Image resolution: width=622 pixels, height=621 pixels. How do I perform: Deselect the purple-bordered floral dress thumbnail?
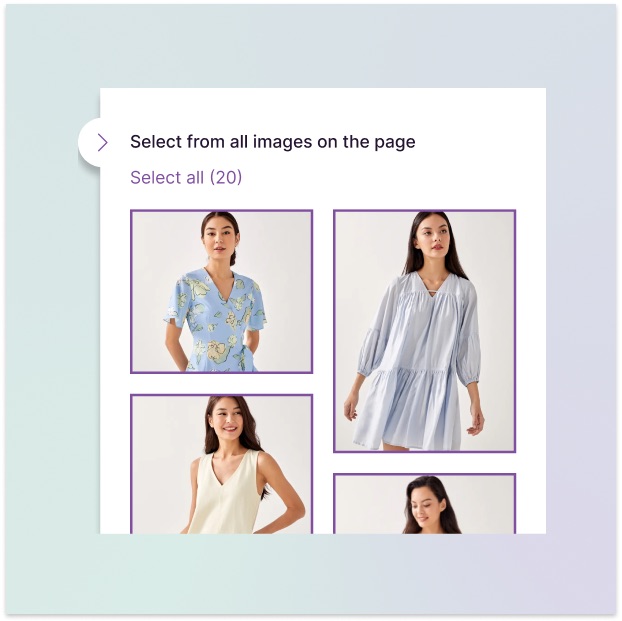coord(222,292)
